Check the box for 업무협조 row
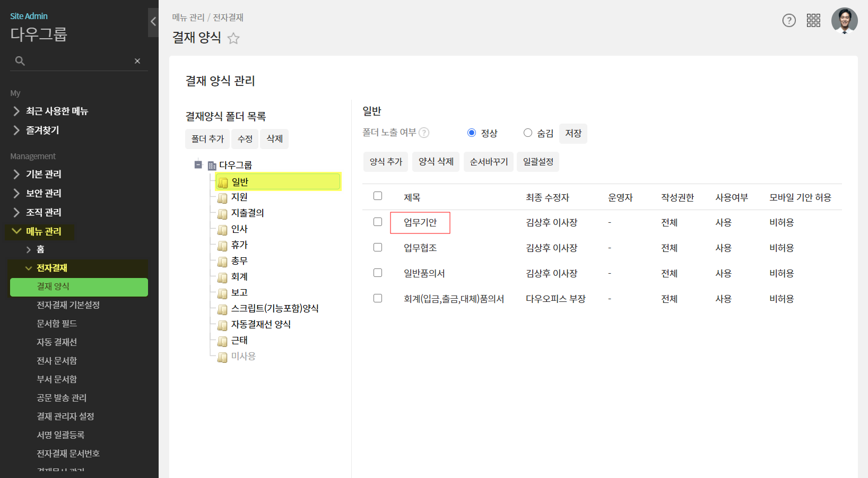This screenshot has width=868, height=478. point(378,247)
